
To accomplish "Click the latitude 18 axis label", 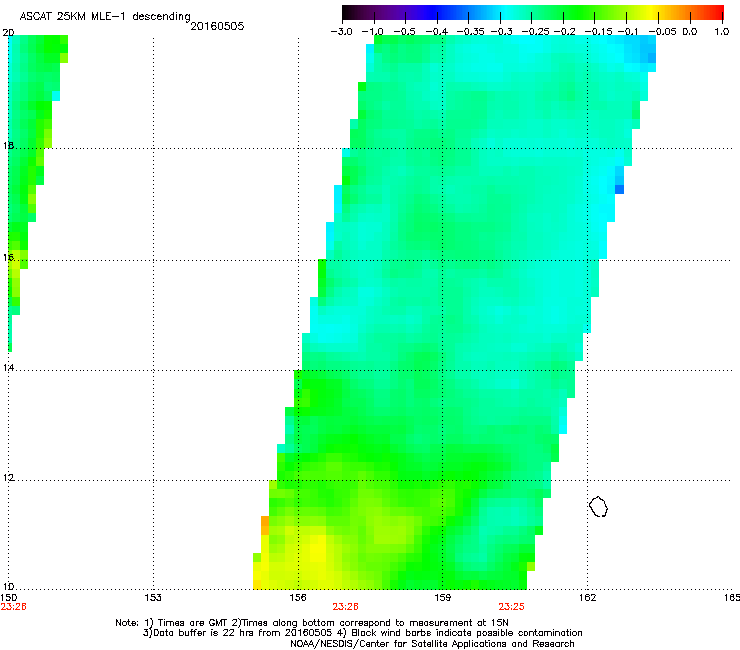I will (8, 145).
